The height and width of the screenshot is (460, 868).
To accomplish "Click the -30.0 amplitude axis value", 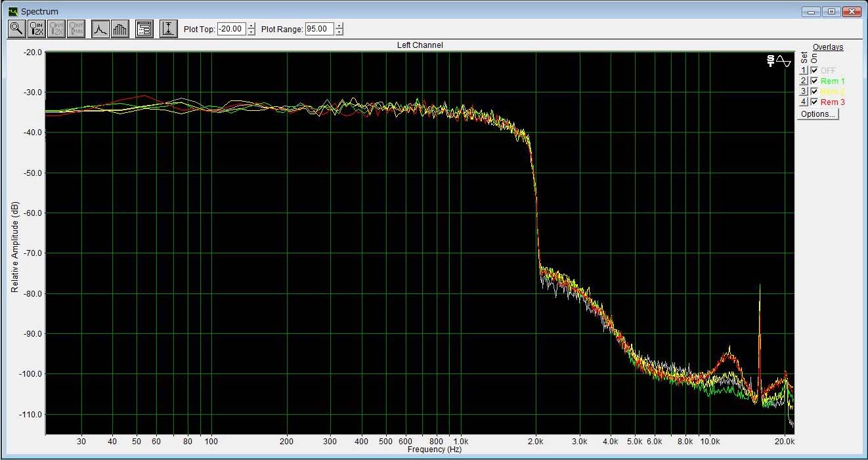I will (33, 93).
